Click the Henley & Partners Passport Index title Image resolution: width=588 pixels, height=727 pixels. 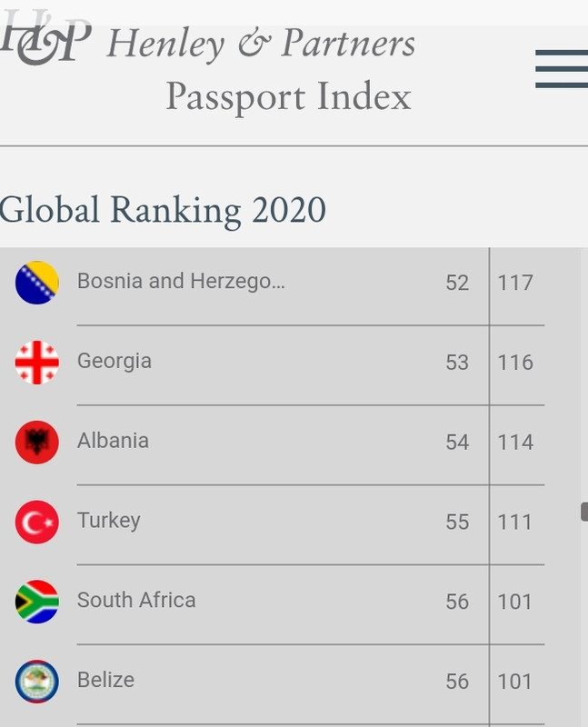coord(261,69)
